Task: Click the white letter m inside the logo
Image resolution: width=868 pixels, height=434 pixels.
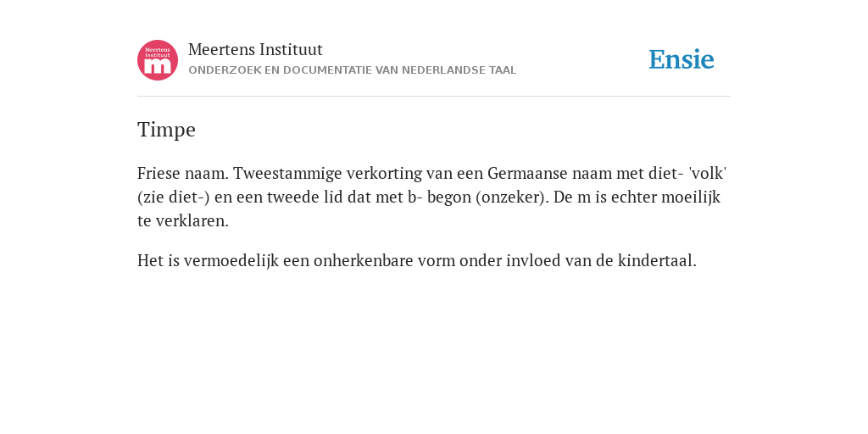Action: (x=158, y=66)
